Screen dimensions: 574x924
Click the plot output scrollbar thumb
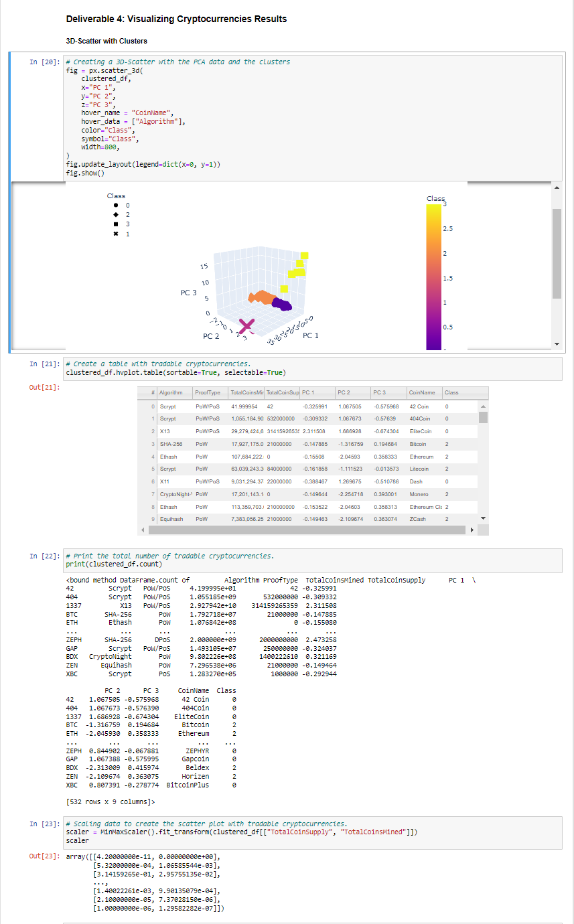point(557,253)
